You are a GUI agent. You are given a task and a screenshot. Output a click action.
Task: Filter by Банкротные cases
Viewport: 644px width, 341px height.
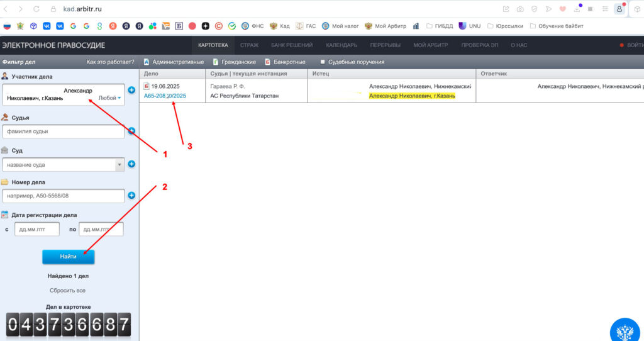point(285,62)
